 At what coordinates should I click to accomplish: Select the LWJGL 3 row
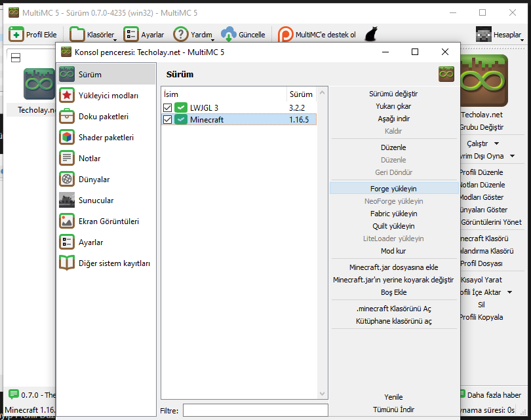coord(239,107)
